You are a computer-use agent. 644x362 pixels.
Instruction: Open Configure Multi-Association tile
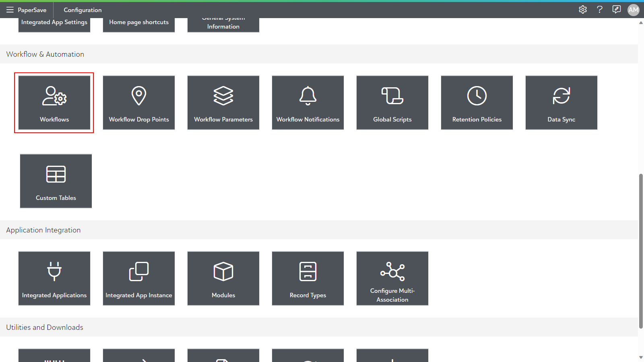coord(392,278)
